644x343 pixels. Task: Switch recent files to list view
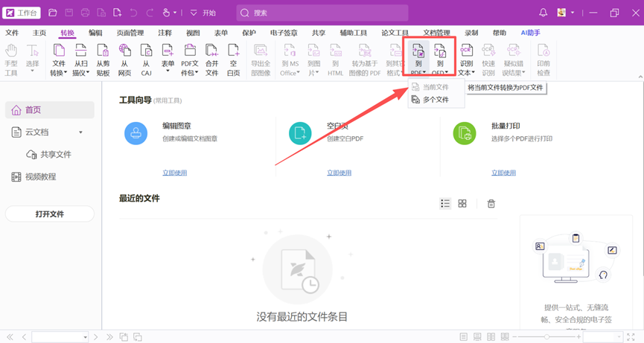(x=445, y=204)
